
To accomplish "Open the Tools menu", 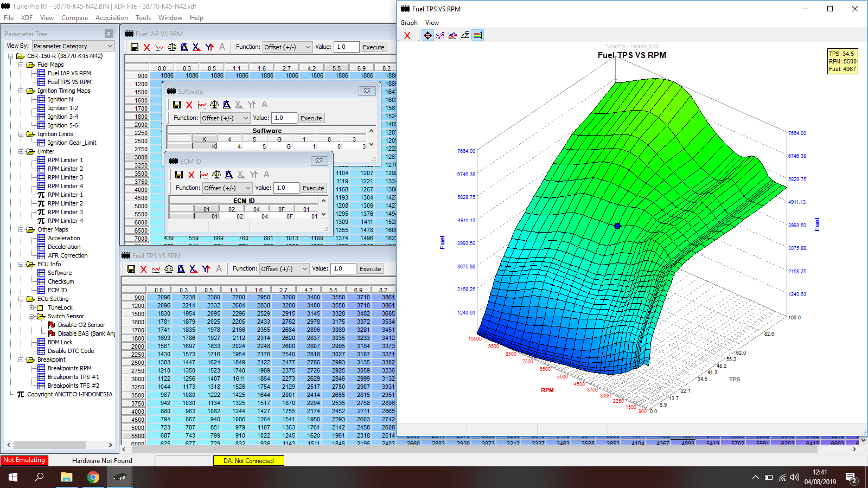I will pos(143,18).
